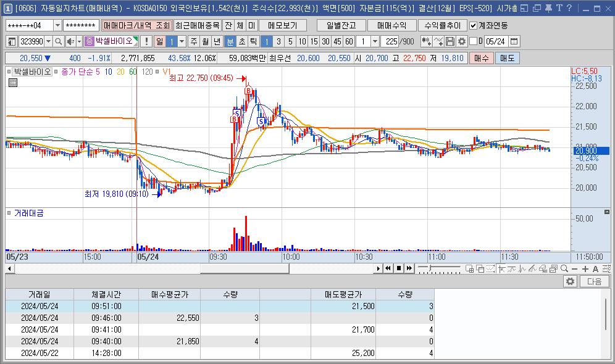
Task: Click the 매매수익 button
Action: click(391, 25)
